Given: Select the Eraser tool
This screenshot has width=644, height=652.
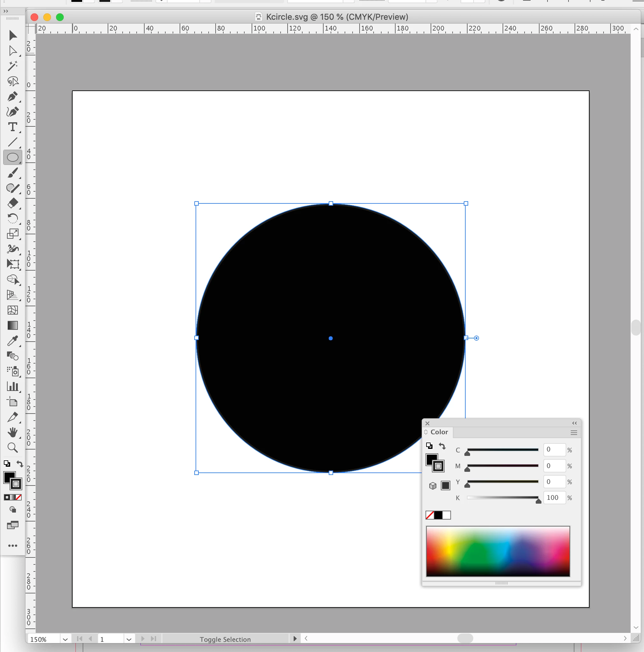Looking at the screenshot, I should tap(12, 203).
